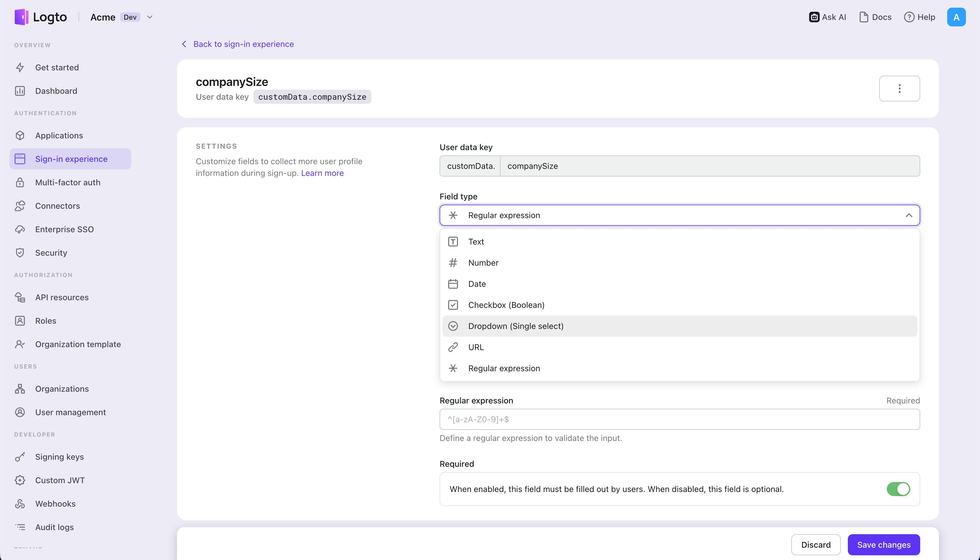Go to Connectors page
Image resolution: width=980 pixels, height=560 pixels.
pos(70,206)
